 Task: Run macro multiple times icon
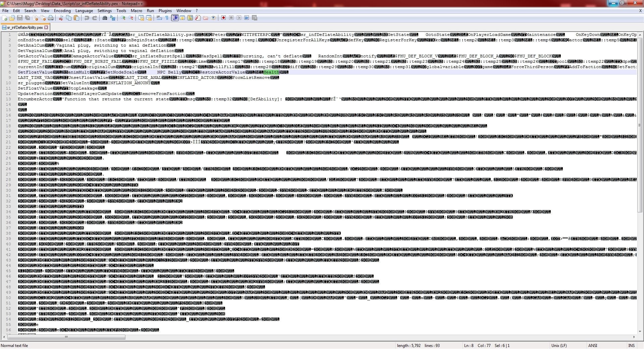tap(247, 18)
